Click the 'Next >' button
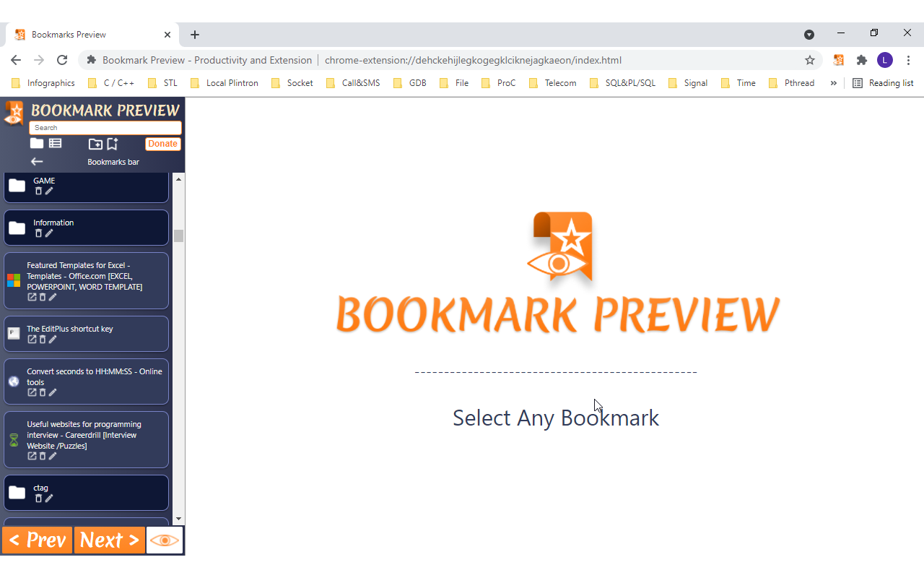Screen dimensions: 924x578 [109, 540]
